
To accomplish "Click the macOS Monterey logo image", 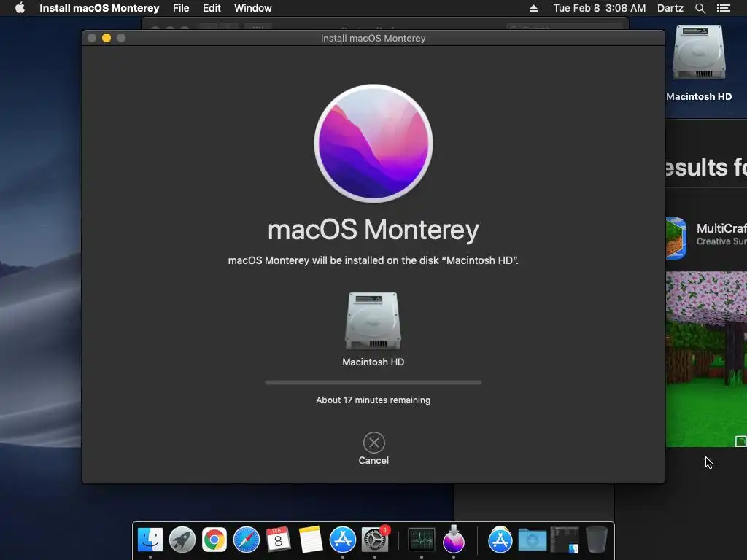I will (373, 144).
